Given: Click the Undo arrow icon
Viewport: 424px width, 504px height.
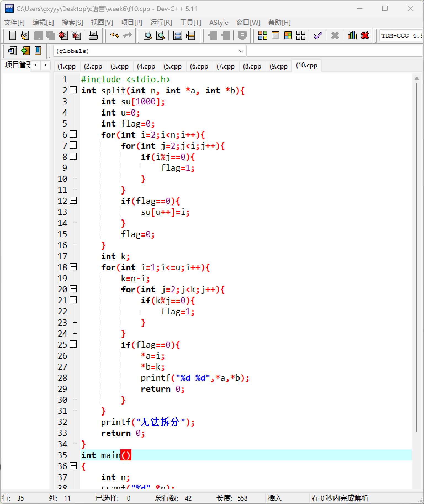Looking at the screenshot, I should [115, 35].
